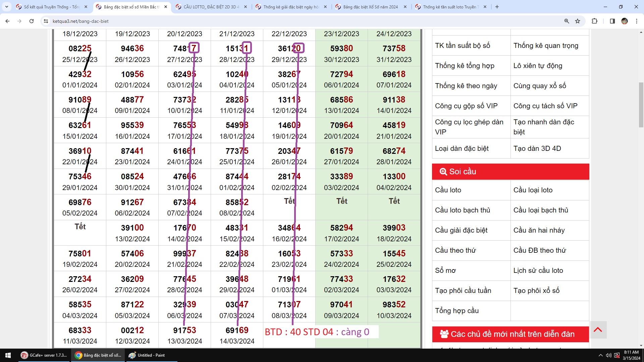Switch to Bảng đặc biệt Xổ Số năm 2024 tab

370,7
